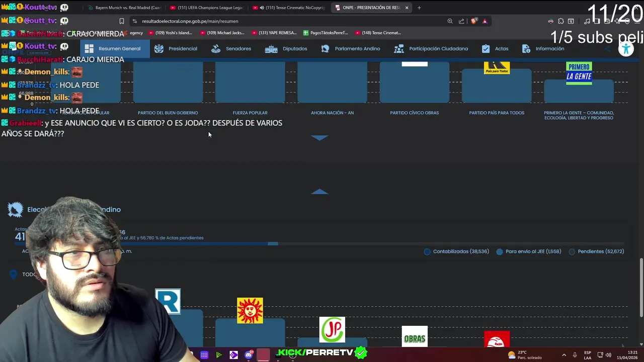
Task: Open the Michael Jacks... bookmark
Action: click(x=222, y=33)
